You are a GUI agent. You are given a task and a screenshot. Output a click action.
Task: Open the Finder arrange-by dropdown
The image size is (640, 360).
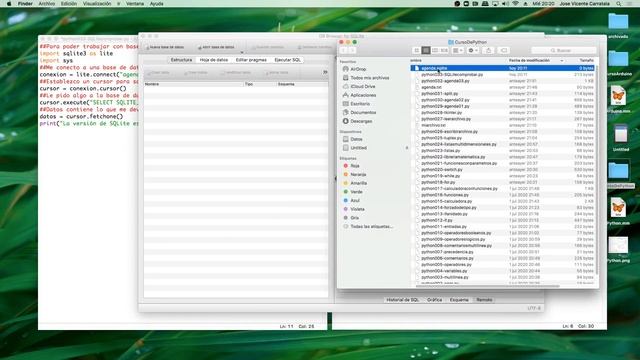click(458, 50)
